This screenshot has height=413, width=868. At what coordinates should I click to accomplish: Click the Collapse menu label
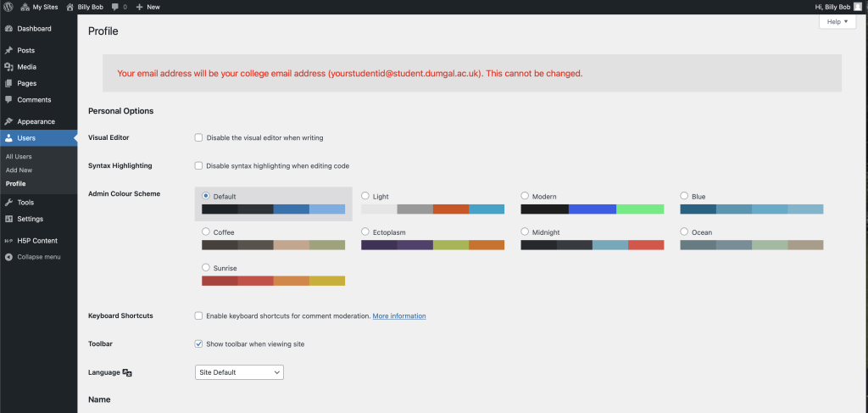tap(39, 257)
